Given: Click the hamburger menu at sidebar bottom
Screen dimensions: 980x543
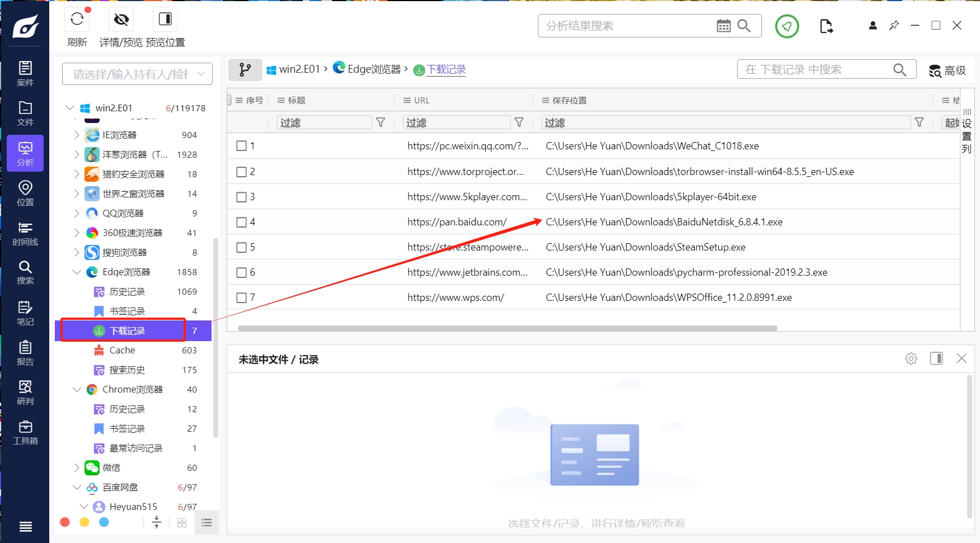Looking at the screenshot, I should pos(25,526).
